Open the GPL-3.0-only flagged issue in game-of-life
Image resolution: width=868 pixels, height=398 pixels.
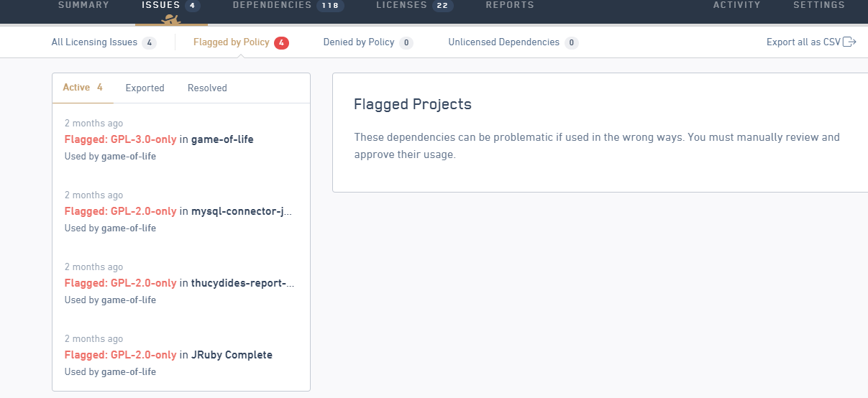click(x=181, y=139)
